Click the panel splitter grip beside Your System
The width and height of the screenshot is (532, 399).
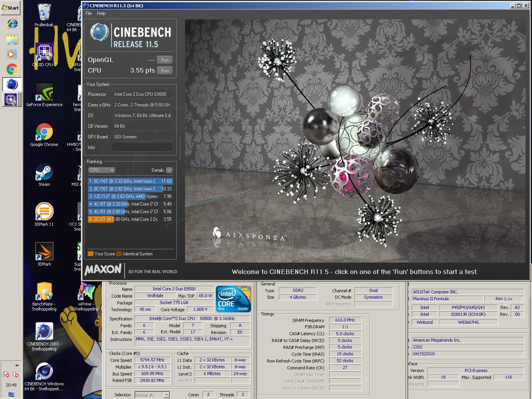point(180,148)
